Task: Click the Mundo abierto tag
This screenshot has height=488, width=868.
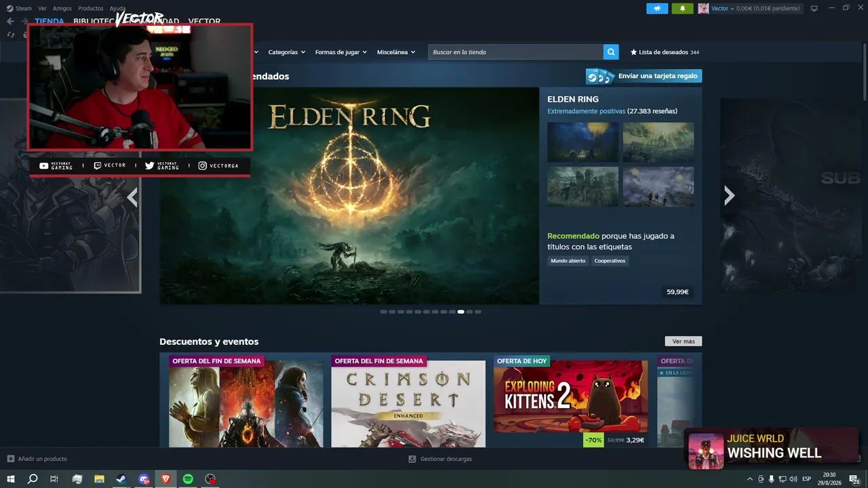Action: [568, 261]
